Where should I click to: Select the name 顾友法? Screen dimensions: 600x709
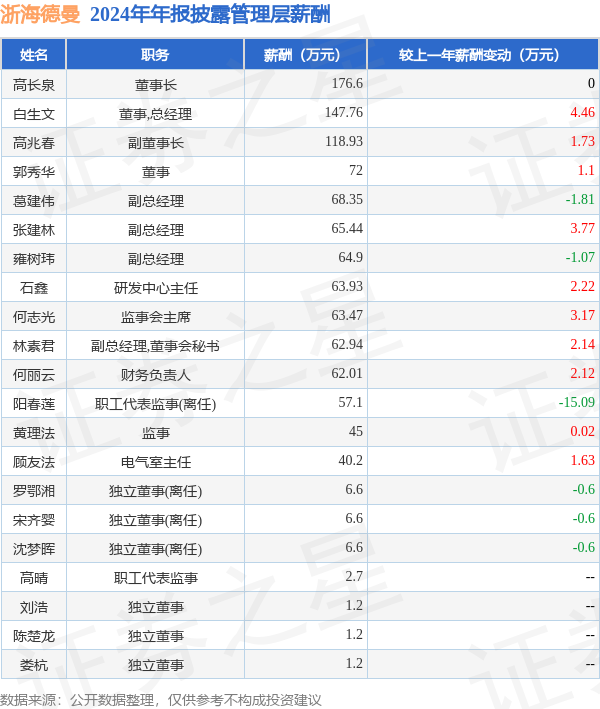pyautogui.click(x=34, y=461)
